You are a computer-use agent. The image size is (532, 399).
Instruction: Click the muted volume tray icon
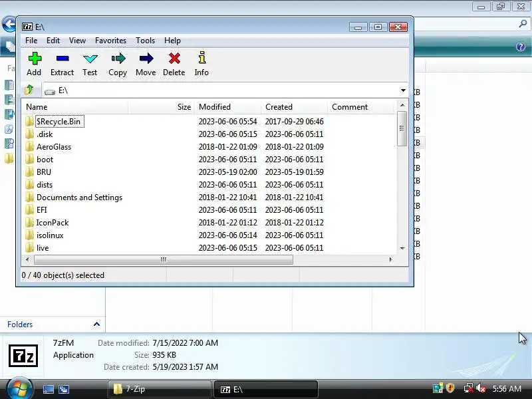[481, 388]
